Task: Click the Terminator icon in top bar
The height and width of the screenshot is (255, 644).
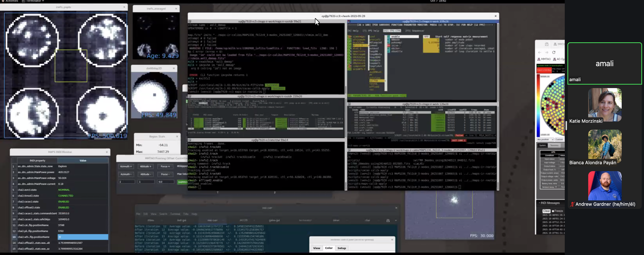Action: point(23,1)
